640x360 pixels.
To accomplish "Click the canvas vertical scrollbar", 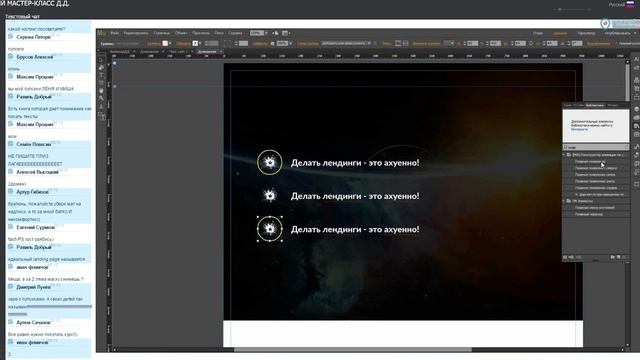I will click(627, 83).
